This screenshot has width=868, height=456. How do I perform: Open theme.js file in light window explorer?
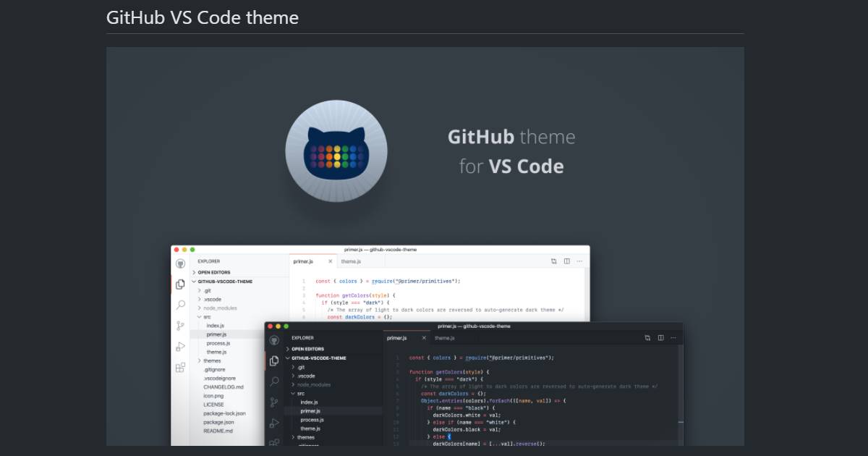click(216, 352)
